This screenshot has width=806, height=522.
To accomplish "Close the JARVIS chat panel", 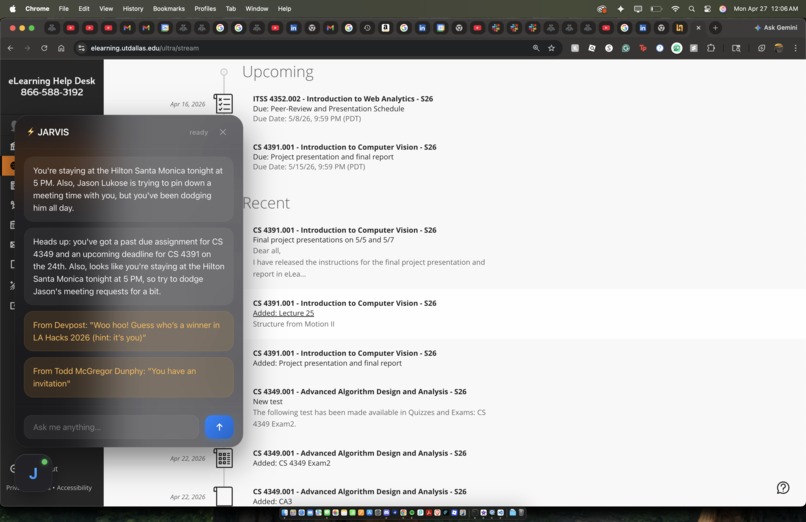I will 223,132.
